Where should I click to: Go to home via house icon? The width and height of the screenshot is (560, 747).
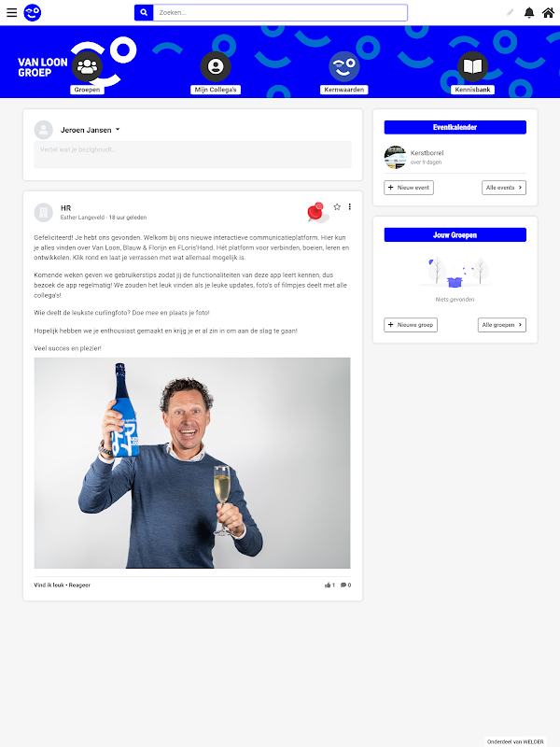click(548, 12)
